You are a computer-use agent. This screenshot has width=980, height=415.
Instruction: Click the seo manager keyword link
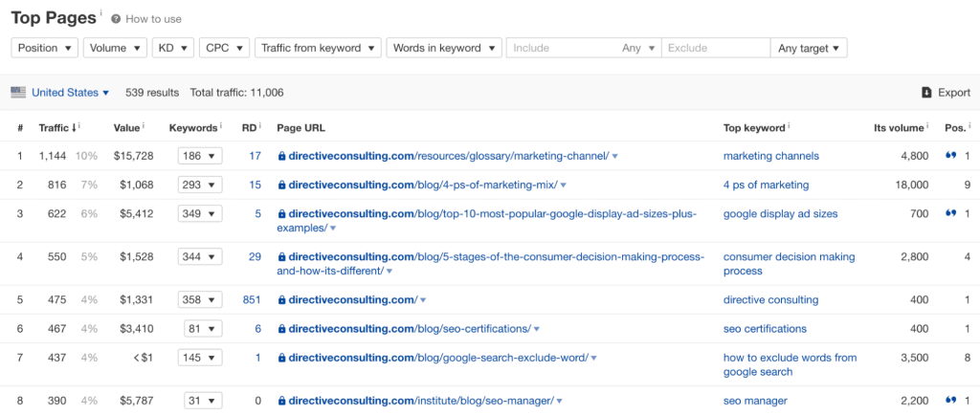tap(755, 401)
